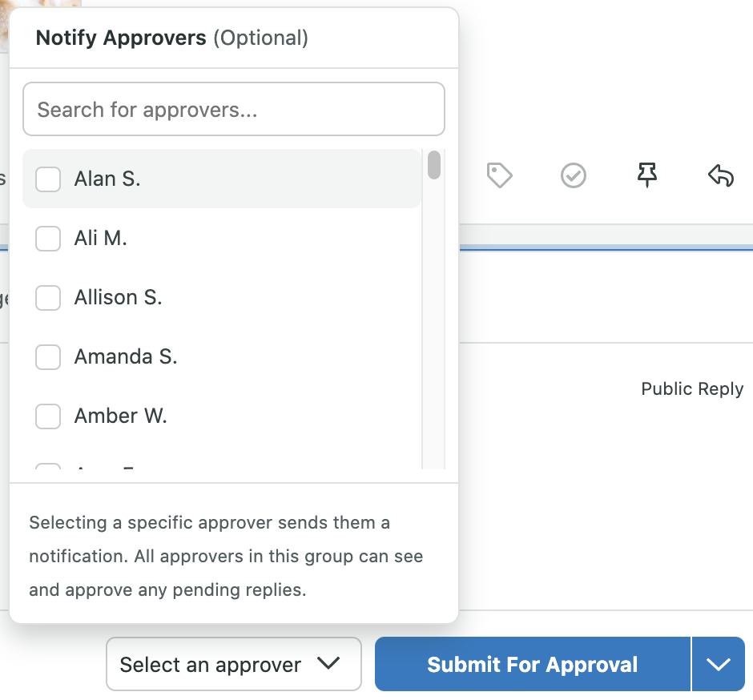Select the Ali M. name text
The height and width of the screenshot is (700, 753).
100,238
